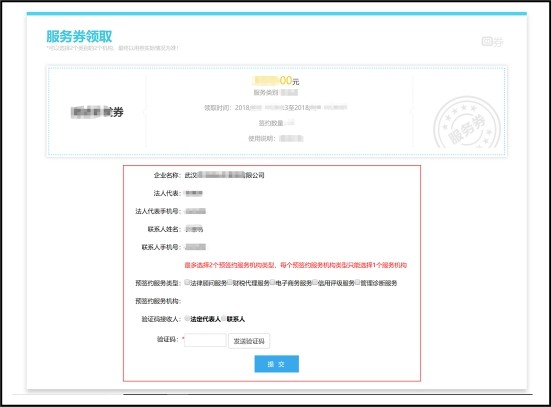Click the 服务券领取 page heading
This screenshot has height=407, width=552.
[79, 37]
